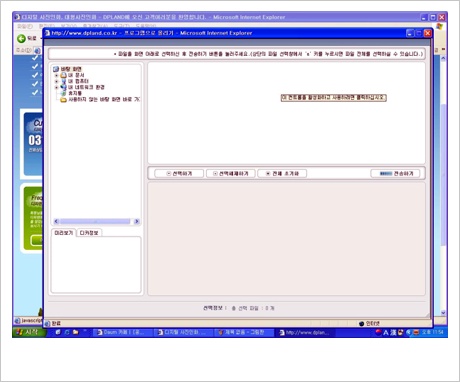Click the ActiveX control activation tooltip
460x382 pixels.
(334, 98)
